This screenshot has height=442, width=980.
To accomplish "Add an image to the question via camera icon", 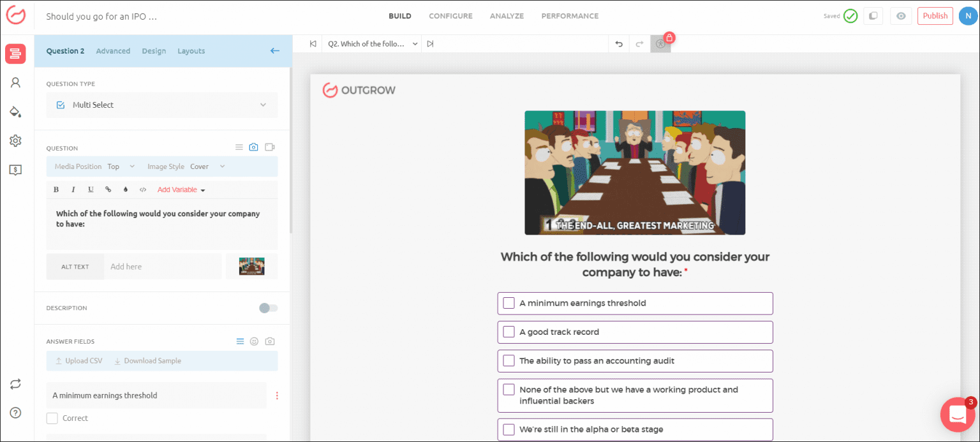I will click(253, 147).
